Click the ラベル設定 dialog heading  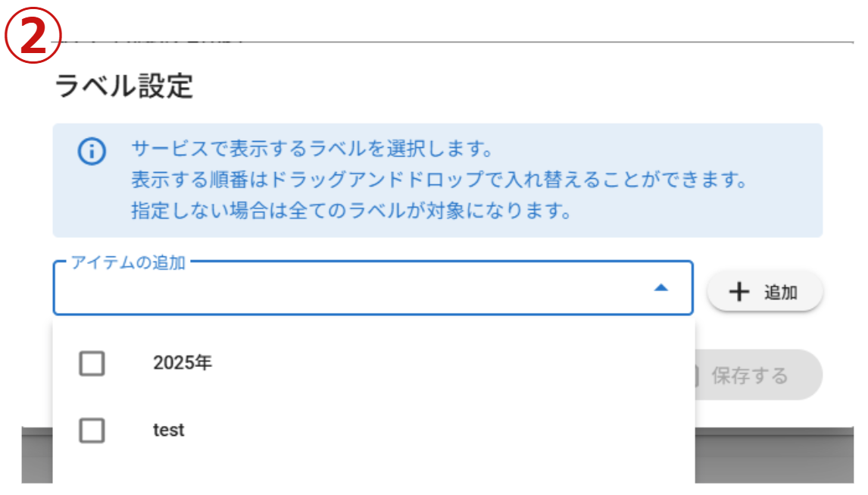point(124,87)
